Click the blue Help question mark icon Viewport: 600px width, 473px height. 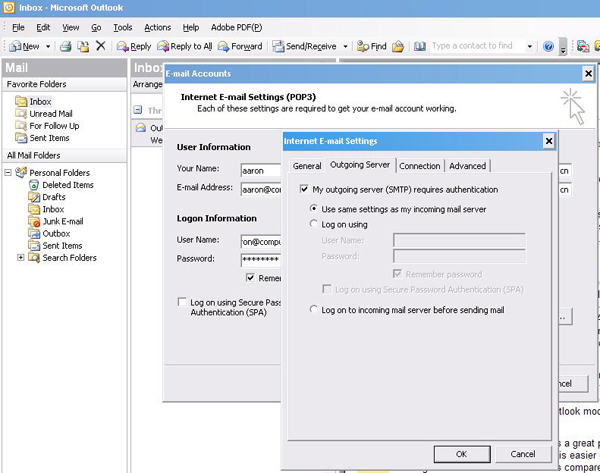[x=548, y=46]
